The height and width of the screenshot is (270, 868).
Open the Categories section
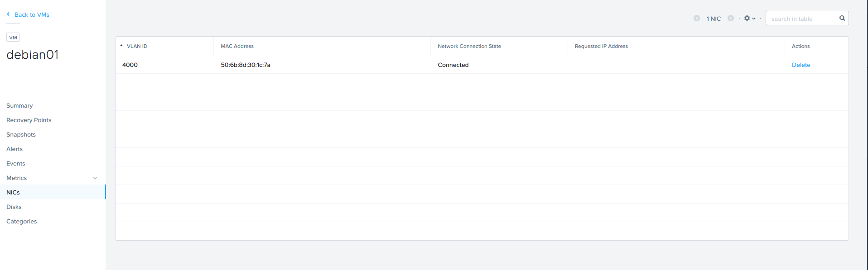pos(21,221)
